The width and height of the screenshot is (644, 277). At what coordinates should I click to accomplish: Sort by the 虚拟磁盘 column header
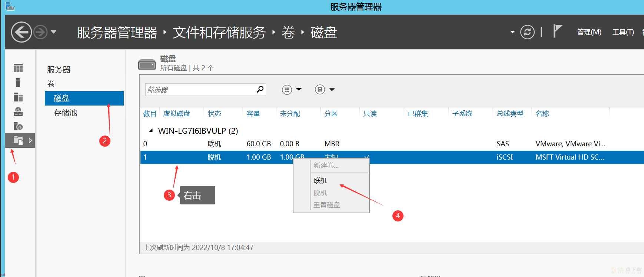point(176,113)
